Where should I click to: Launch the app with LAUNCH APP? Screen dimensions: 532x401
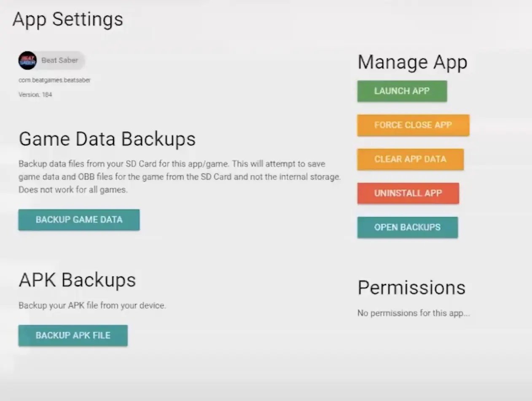[402, 91]
